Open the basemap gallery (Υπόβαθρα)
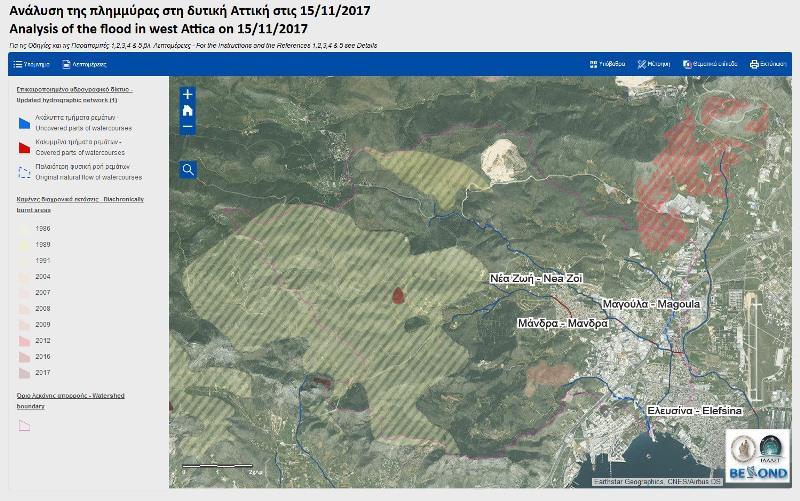Image resolution: width=800 pixels, height=501 pixels. pyautogui.click(x=607, y=64)
